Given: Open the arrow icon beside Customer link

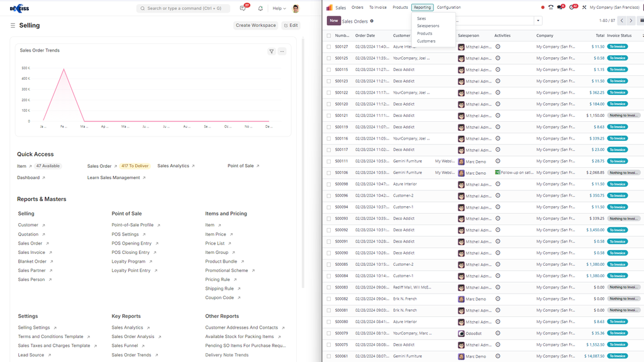Looking at the screenshot, I should pos(43,226).
